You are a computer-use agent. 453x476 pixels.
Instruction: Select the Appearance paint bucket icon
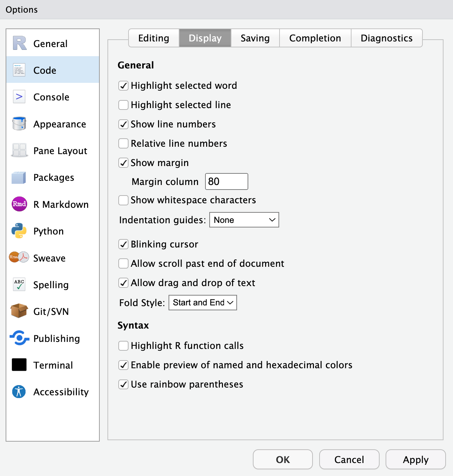19,124
